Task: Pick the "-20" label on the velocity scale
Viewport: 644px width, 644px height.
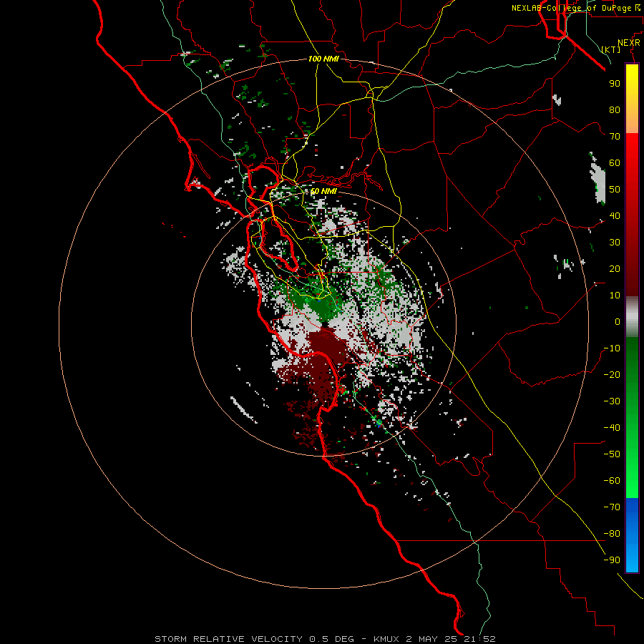Action: point(612,374)
